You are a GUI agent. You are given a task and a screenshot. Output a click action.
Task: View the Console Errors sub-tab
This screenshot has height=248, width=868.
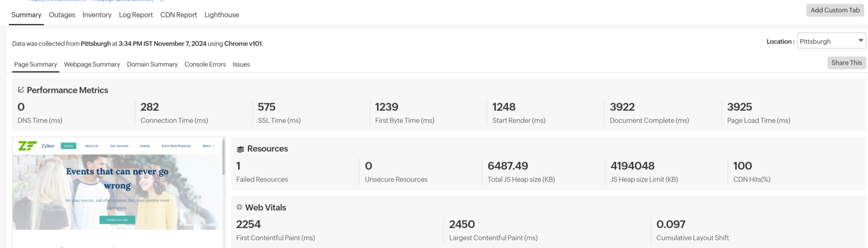point(205,64)
